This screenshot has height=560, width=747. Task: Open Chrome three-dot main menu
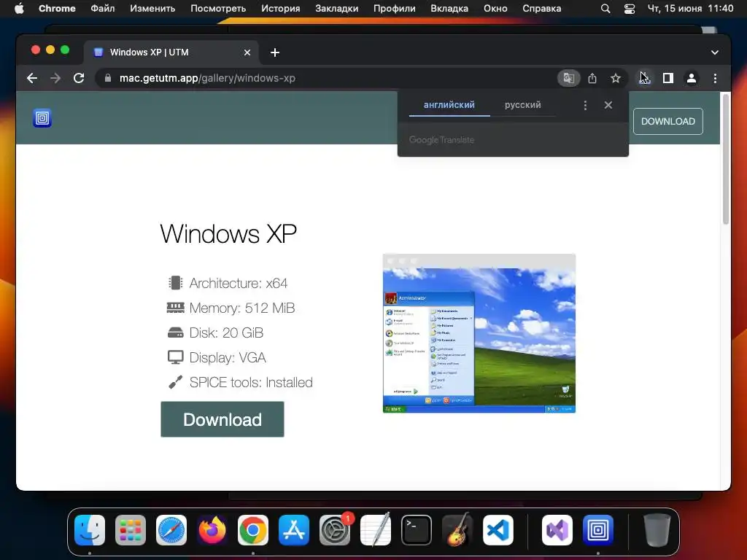[715, 78]
